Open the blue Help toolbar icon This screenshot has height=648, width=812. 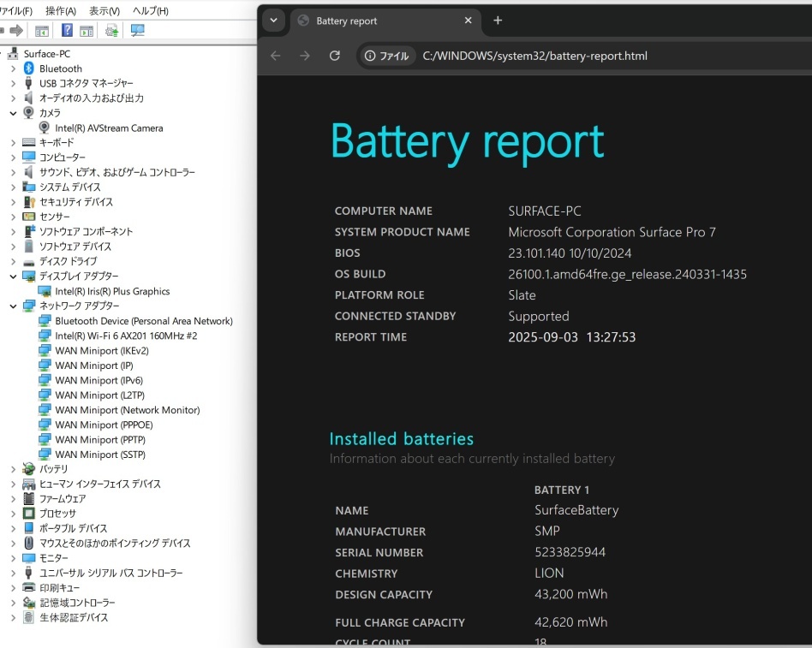click(67, 31)
